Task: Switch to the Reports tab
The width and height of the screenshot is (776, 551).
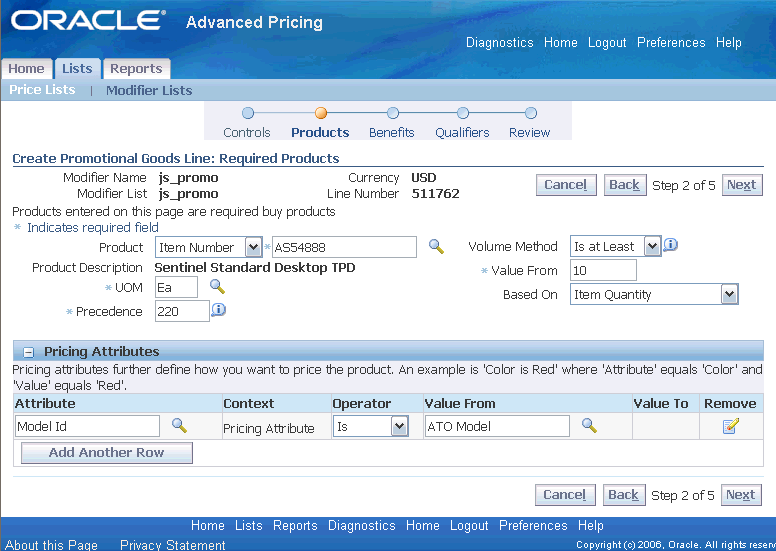Action: [x=136, y=69]
